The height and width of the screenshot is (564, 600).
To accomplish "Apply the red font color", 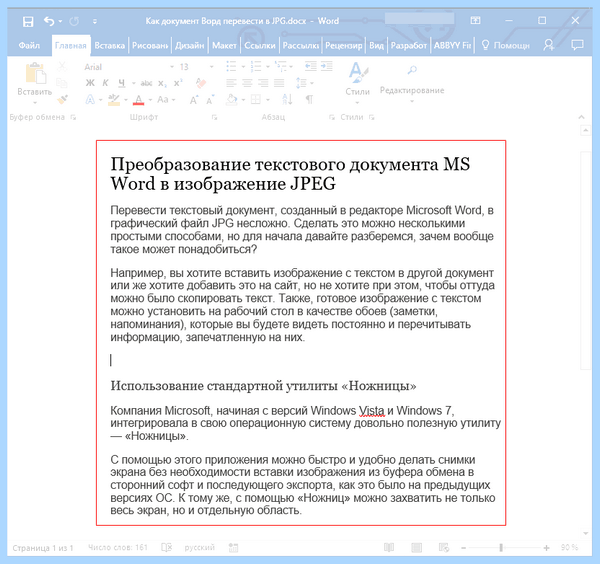I will [139, 100].
